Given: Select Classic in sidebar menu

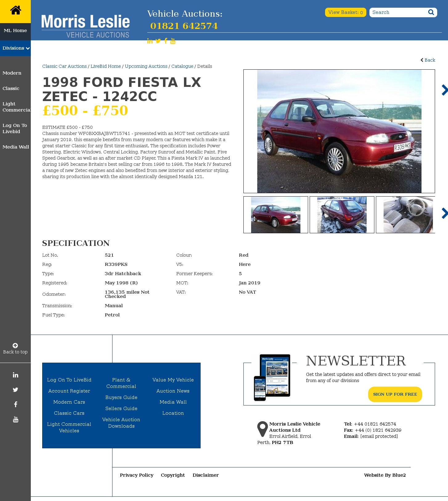Looking at the screenshot, I should [x=11, y=88].
